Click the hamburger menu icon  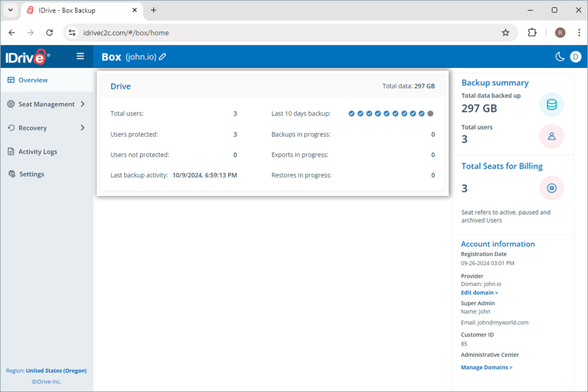click(x=80, y=56)
